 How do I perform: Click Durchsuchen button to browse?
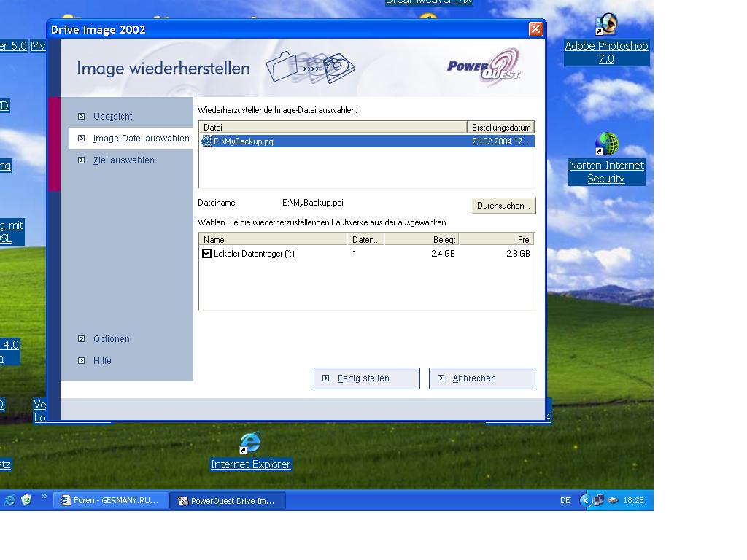pyautogui.click(x=503, y=206)
